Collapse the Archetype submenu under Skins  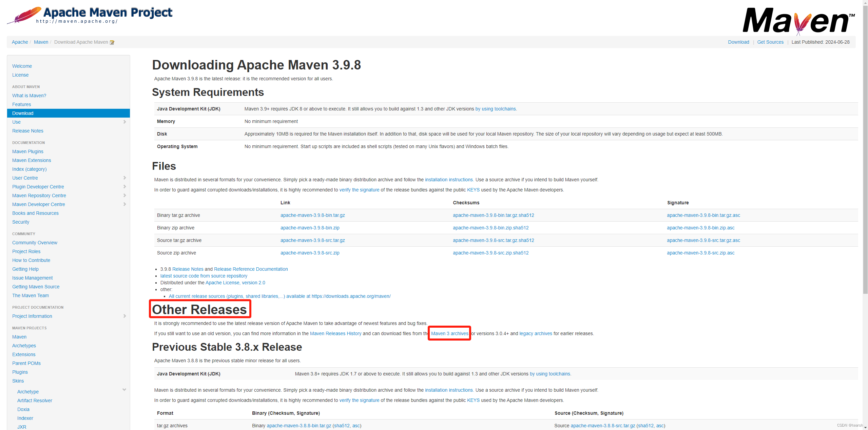click(124, 390)
